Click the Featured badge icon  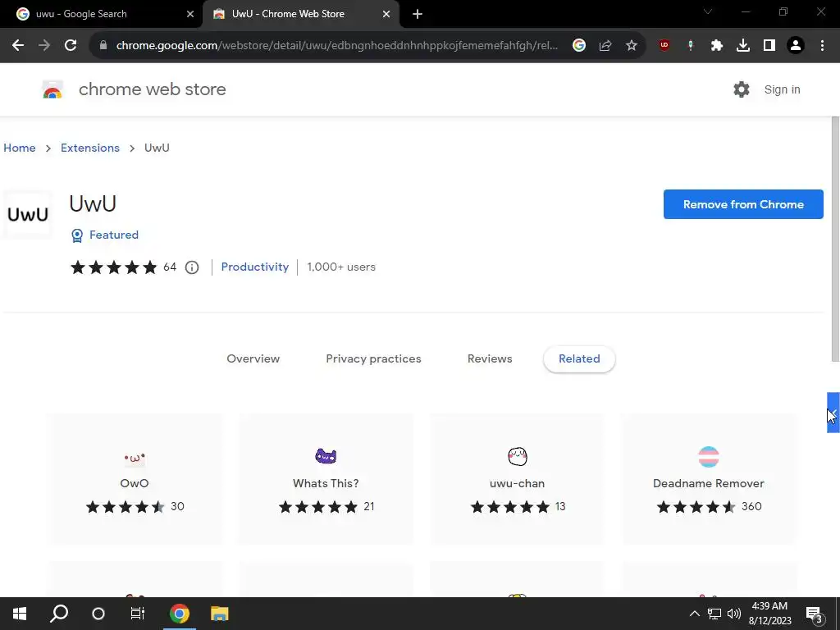point(77,235)
